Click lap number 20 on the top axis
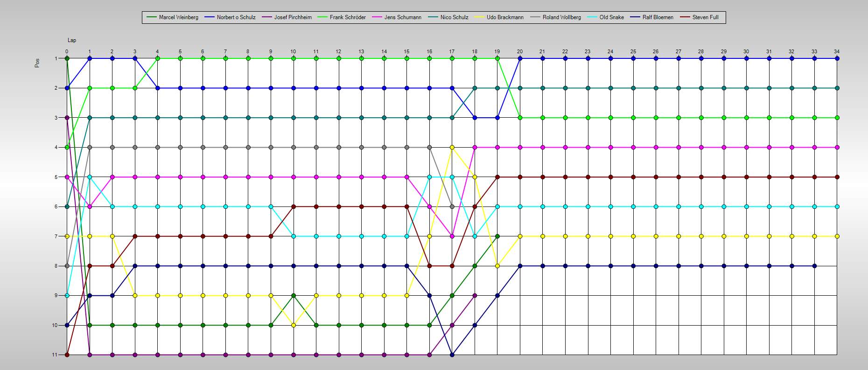The image size is (868, 370). (520, 51)
